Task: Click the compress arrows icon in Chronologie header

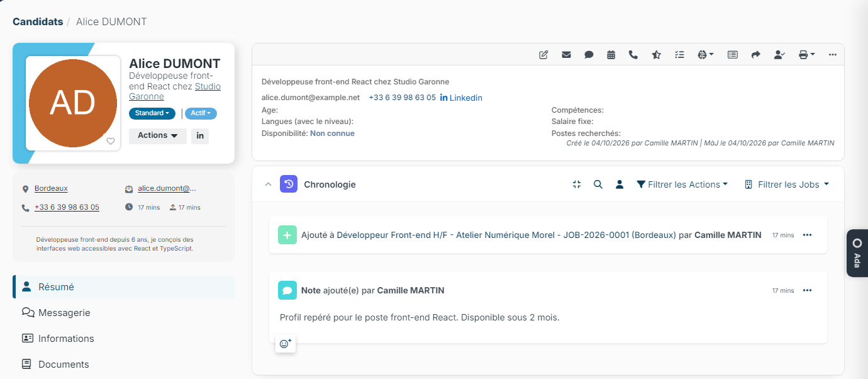Action: (x=577, y=184)
